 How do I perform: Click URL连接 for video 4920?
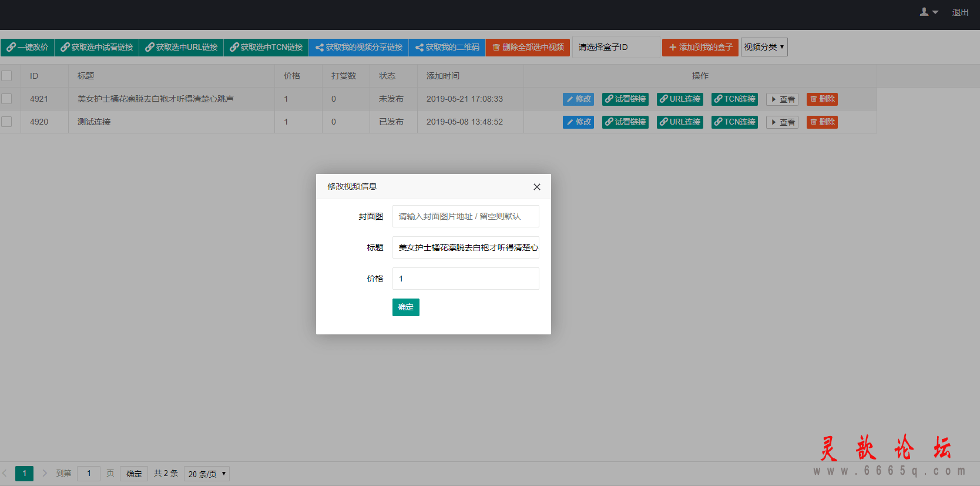pyautogui.click(x=680, y=122)
